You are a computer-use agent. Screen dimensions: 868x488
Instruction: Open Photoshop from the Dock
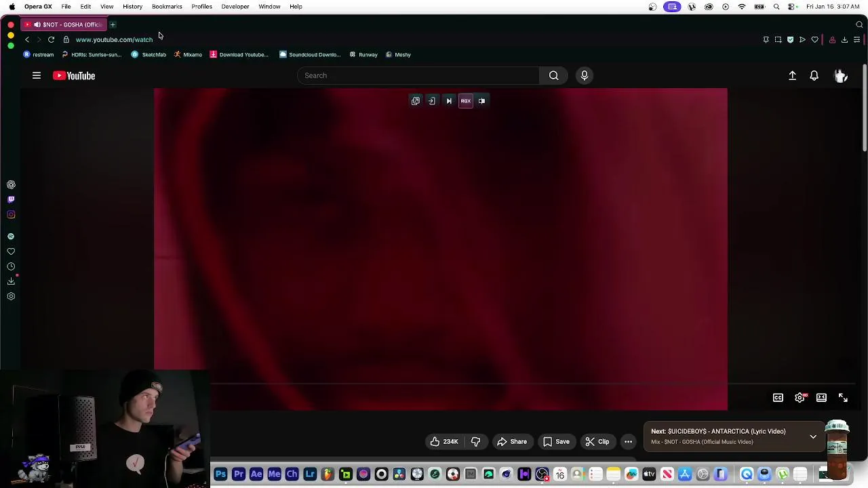[220, 474]
